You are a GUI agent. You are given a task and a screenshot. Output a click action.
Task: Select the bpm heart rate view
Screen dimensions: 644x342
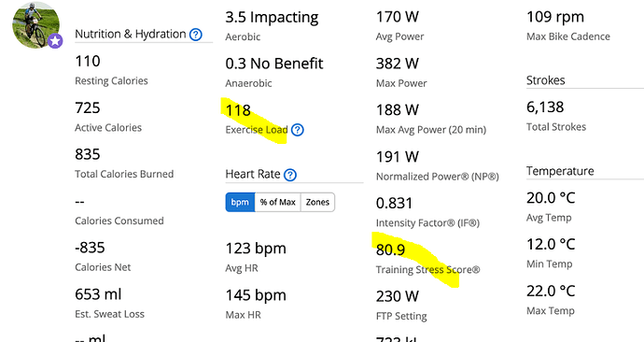[x=240, y=202]
